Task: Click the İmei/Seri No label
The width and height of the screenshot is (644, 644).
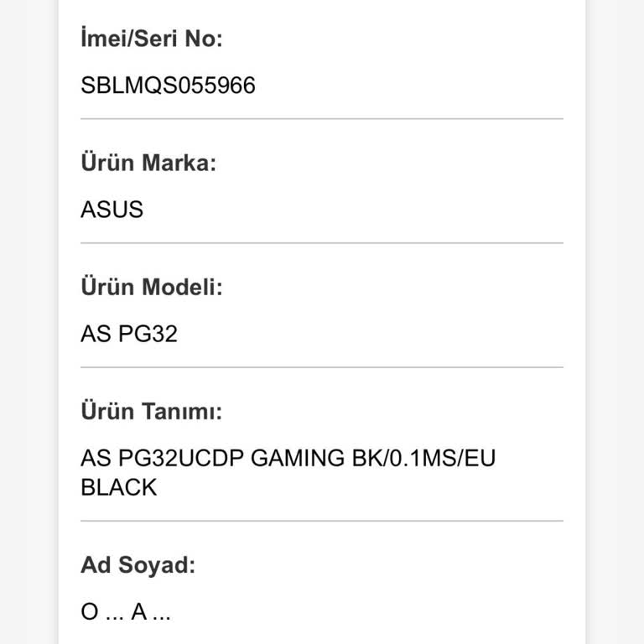Action: [152, 39]
